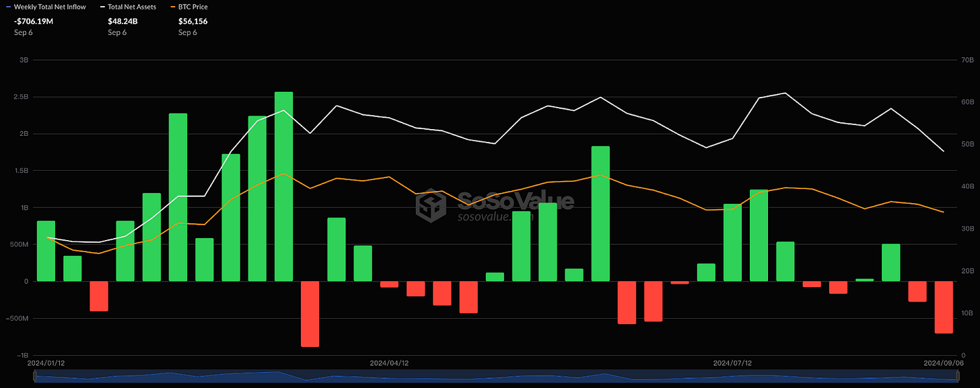Click the 2024/07/12 date axis label

click(732, 362)
